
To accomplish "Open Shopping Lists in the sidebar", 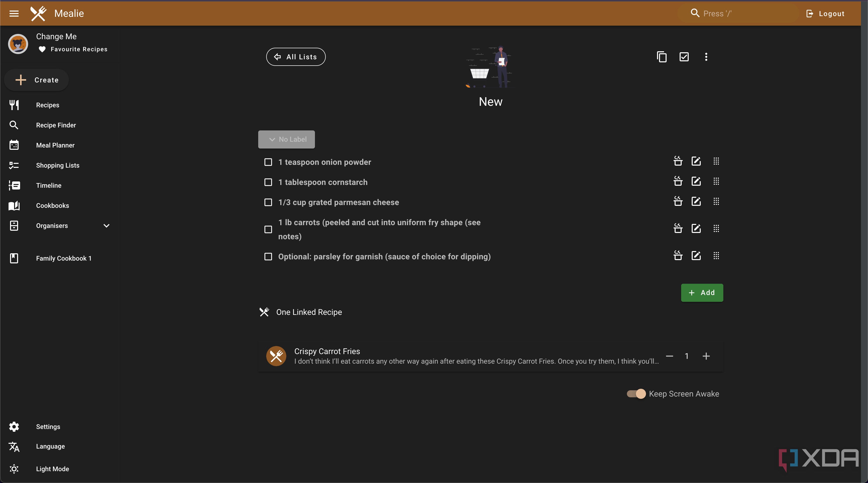I will pyautogui.click(x=58, y=166).
